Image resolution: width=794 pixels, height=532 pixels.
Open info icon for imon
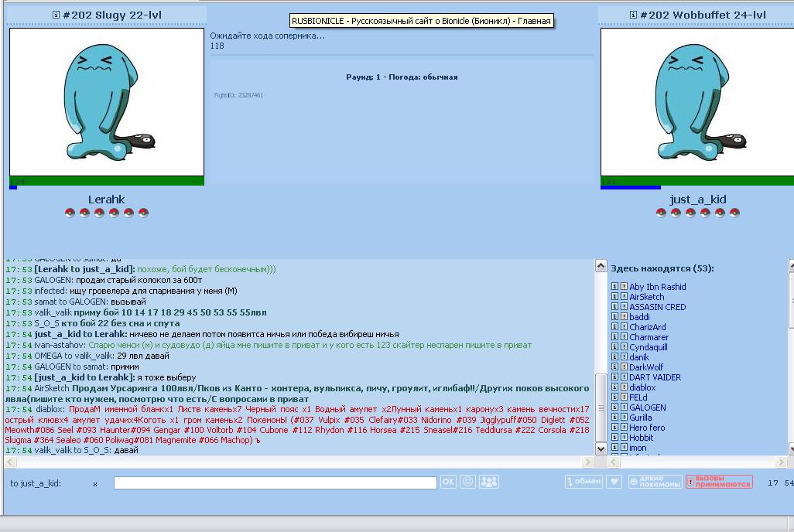coord(614,448)
